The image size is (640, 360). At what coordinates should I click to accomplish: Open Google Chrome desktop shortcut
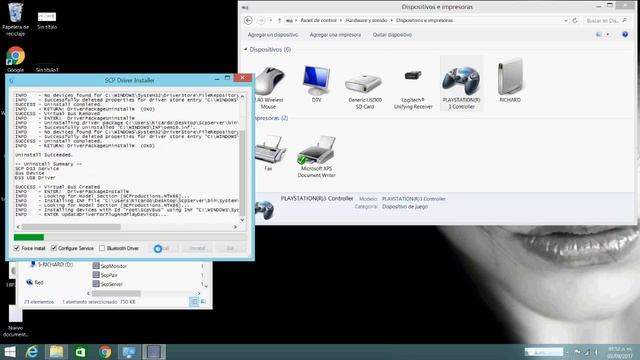pos(16,59)
